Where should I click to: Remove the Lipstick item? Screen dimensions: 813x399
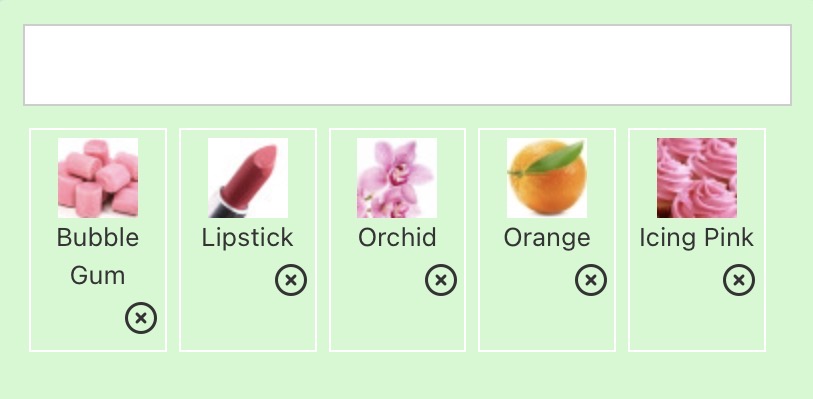click(x=291, y=280)
